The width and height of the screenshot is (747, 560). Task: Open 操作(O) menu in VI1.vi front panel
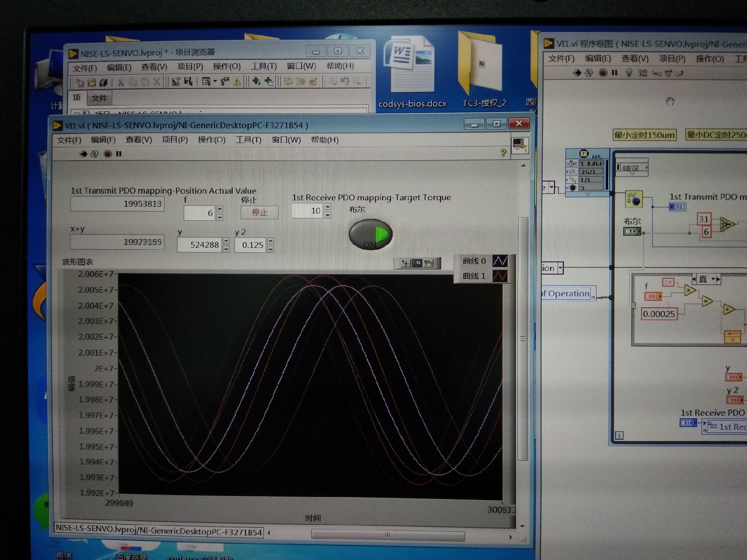pos(211,140)
